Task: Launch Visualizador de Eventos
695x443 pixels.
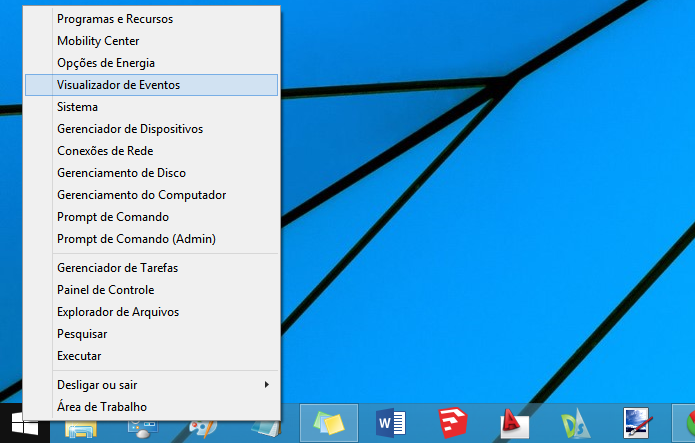Action: [152, 85]
